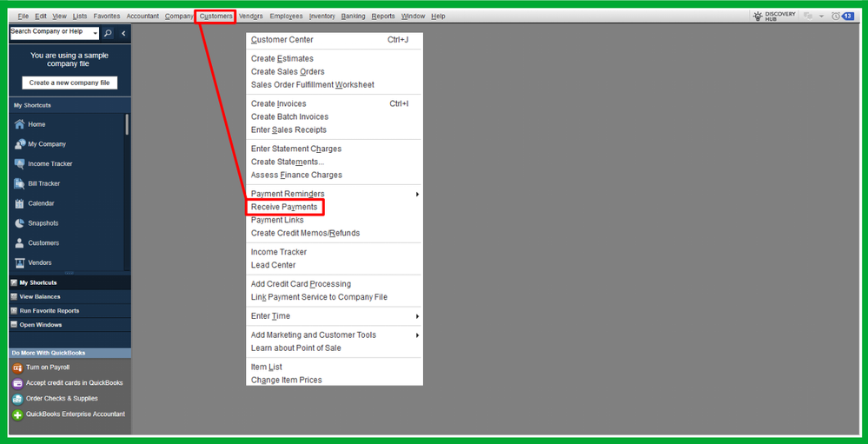The width and height of the screenshot is (868, 444).
Task: Click Accept credit cards in QuickBooks icon
Action: (17, 384)
